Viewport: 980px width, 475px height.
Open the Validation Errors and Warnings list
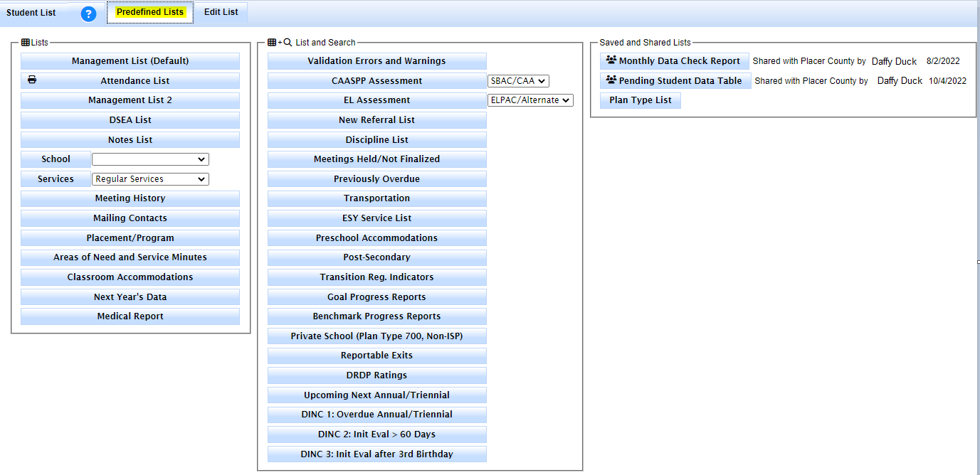376,61
